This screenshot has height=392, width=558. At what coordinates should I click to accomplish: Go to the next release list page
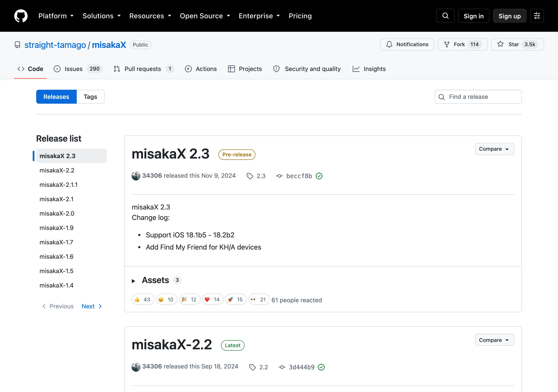pyautogui.click(x=92, y=306)
